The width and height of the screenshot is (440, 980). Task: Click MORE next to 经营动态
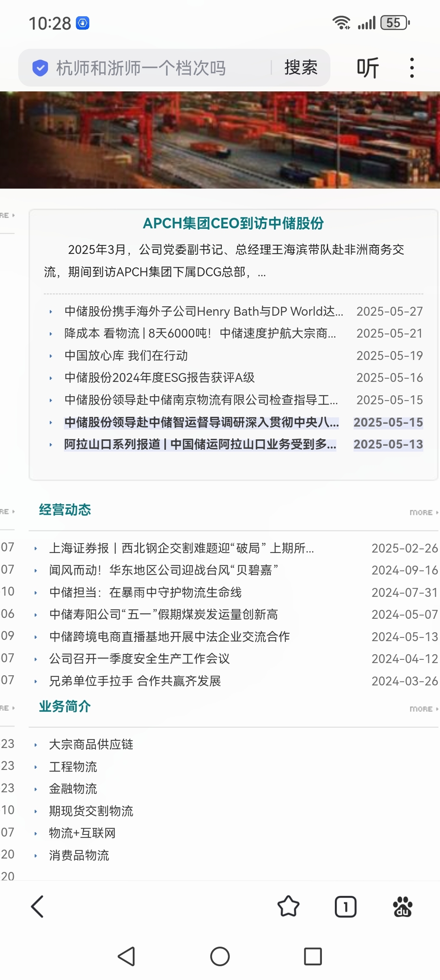tap(424, 512)
